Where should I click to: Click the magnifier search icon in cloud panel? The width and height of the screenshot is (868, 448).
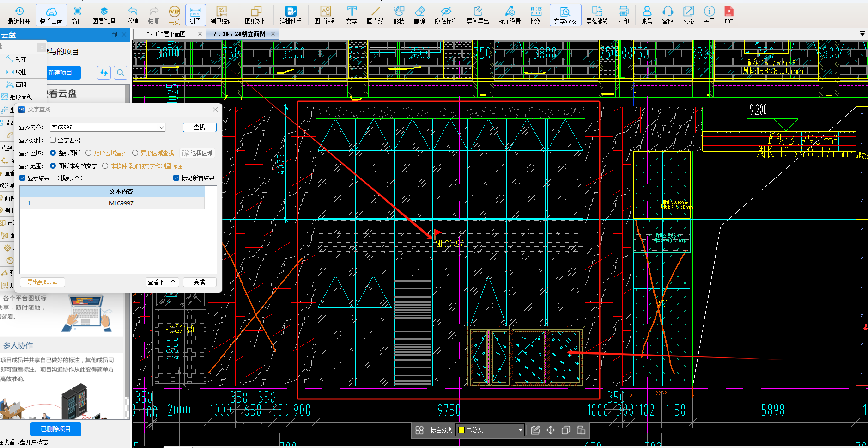[x=121, y=73]
